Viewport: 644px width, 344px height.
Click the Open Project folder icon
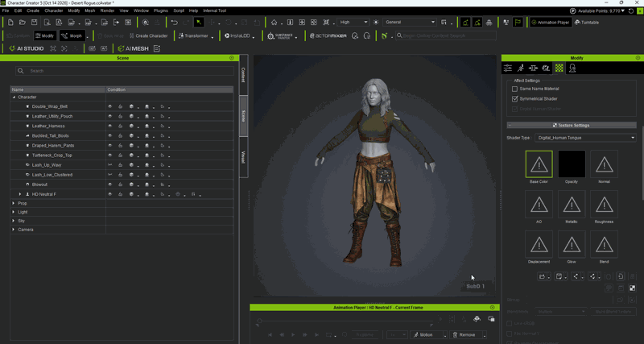tap(23, 23)
